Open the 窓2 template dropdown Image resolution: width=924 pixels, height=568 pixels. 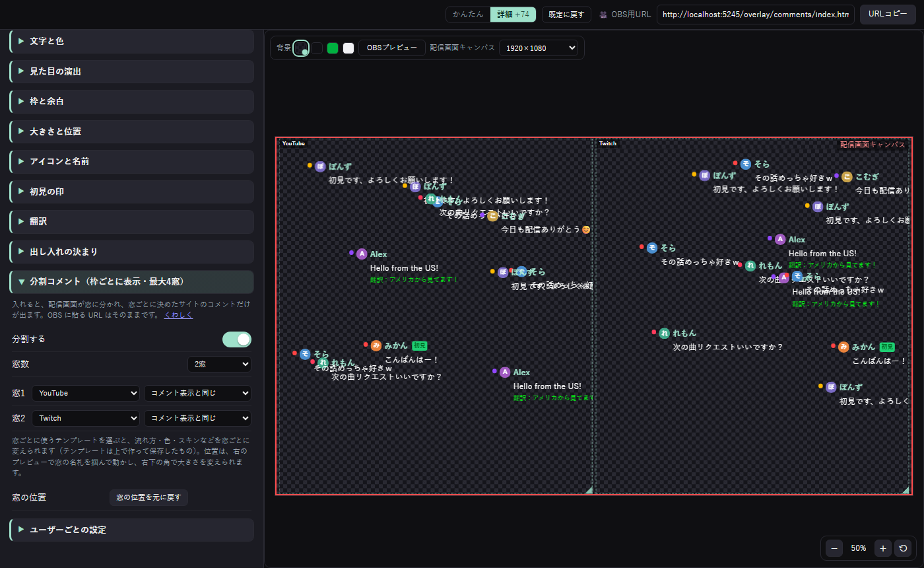tap(198, 418)
